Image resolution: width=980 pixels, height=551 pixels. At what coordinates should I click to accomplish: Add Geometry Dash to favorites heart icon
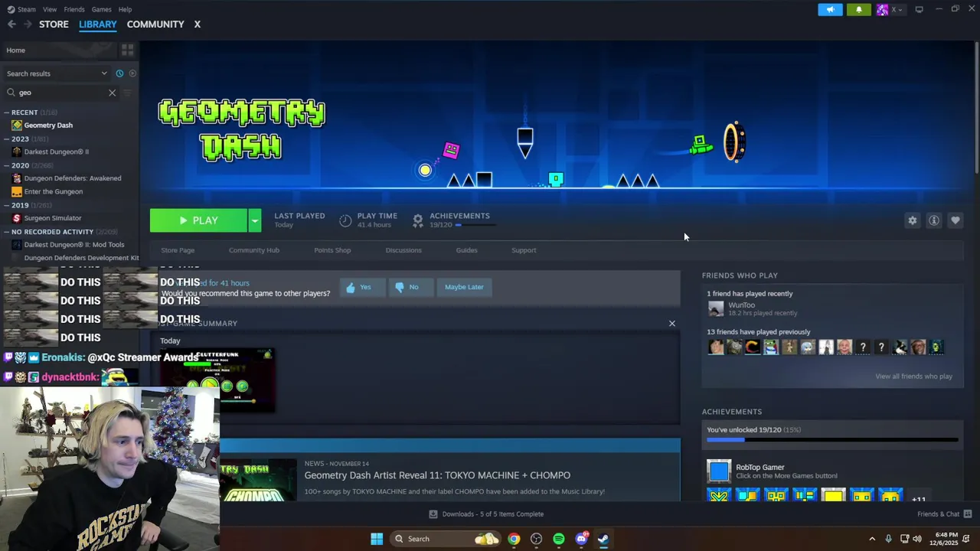(955, 220)
